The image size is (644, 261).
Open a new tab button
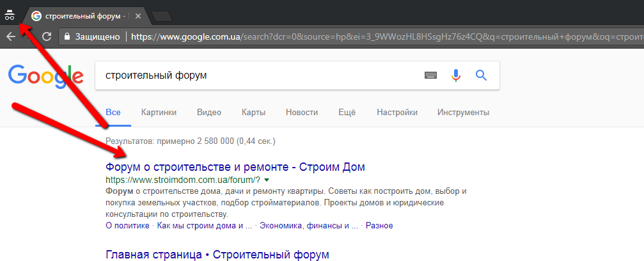[162, 17]
